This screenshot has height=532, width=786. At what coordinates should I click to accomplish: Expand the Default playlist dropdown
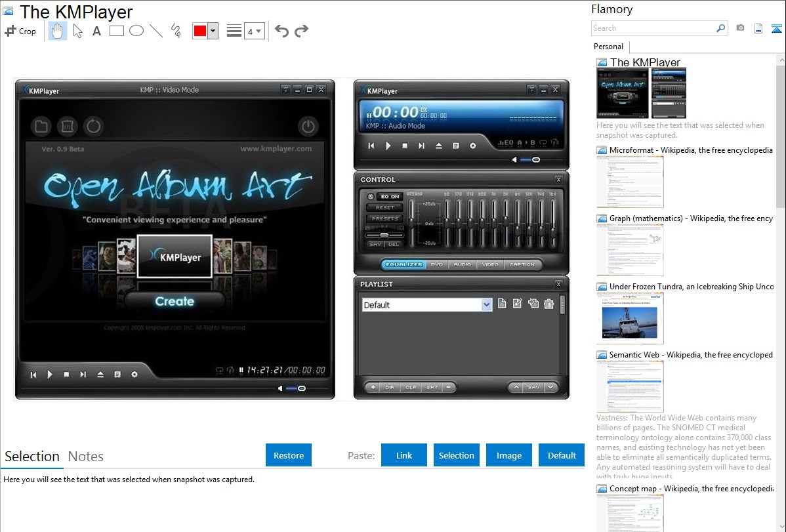486,305
